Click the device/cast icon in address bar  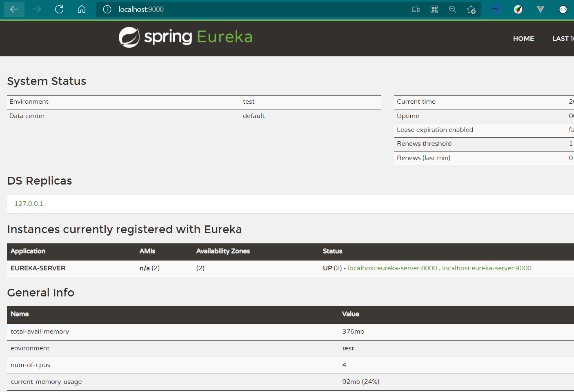coord(416,9)
